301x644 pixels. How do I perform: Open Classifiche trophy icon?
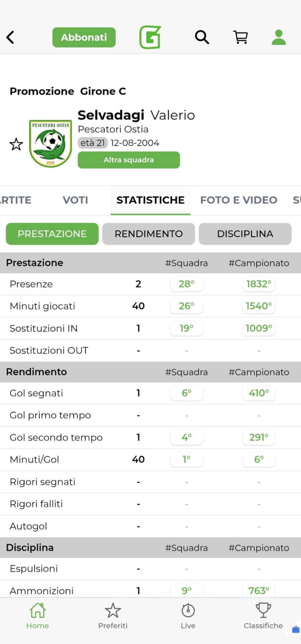click(263, 616)
